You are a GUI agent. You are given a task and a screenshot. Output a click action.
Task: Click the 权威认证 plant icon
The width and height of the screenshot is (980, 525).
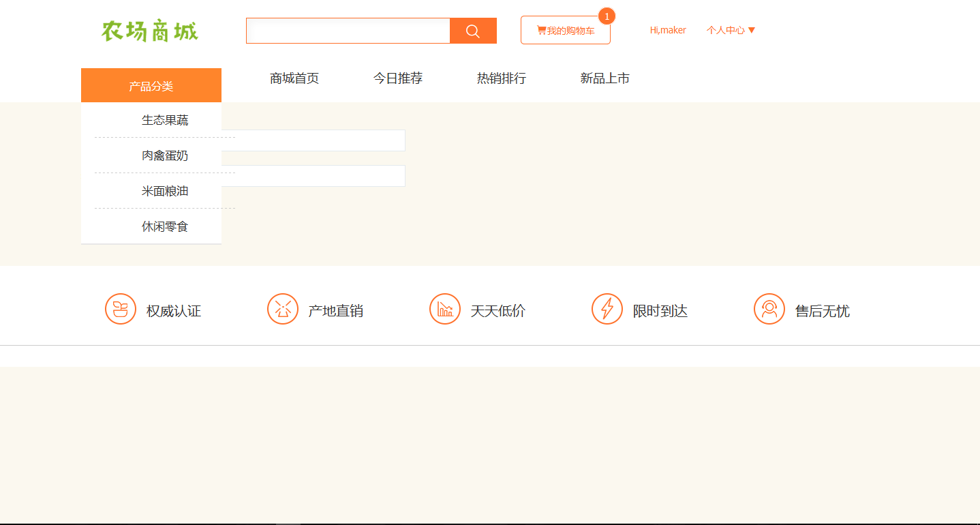coord(121,309)
